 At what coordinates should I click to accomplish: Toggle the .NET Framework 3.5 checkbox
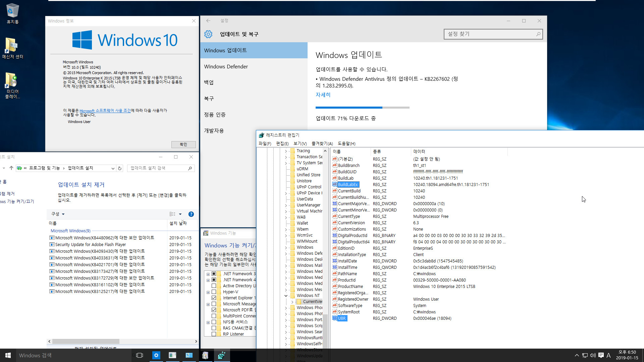[214, 274]
